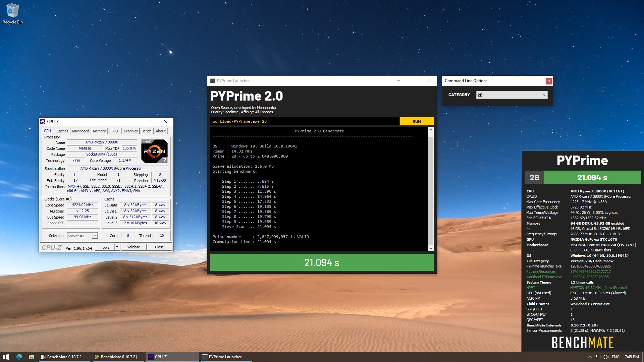Click the Windows Start button
644x362 pixels.
click(6, 357)
